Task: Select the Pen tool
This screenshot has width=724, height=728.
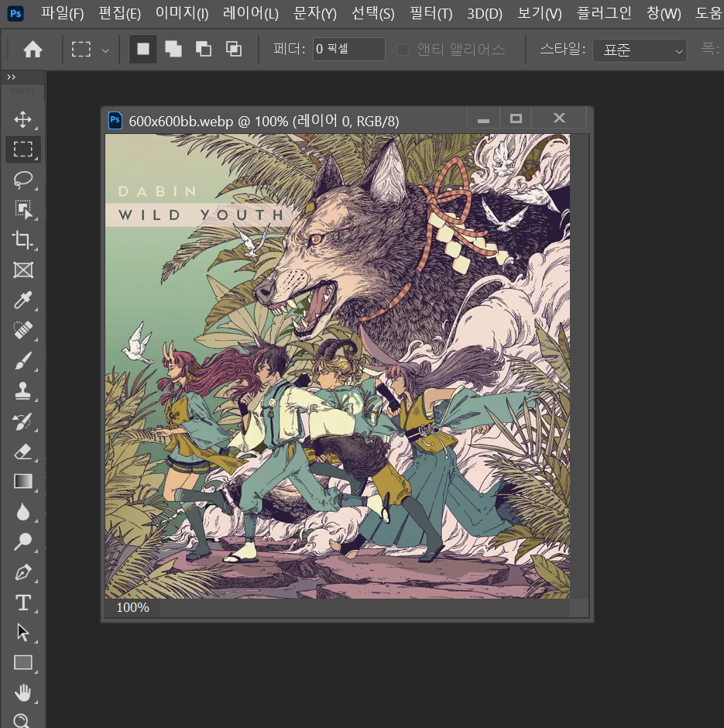Action: pyautogui.click(x=22, y=572)
